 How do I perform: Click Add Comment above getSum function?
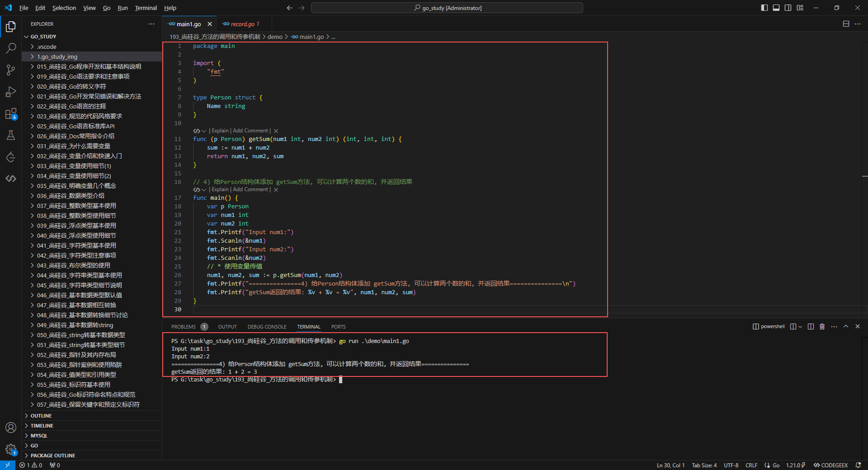click(x=250, y=131)
